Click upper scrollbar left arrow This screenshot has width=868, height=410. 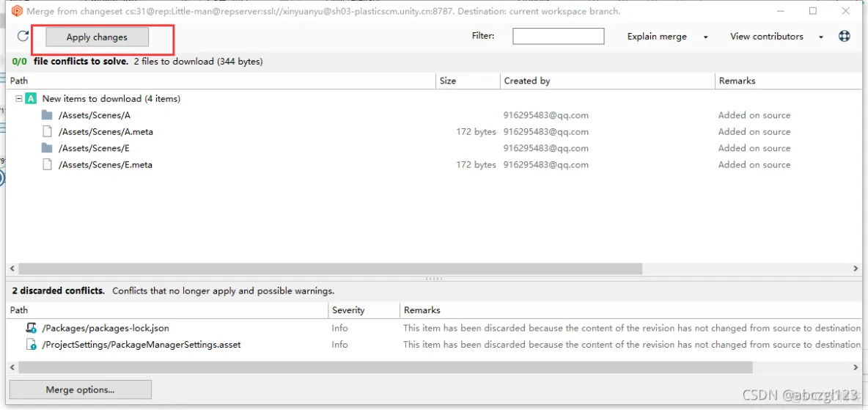[12, 268]
